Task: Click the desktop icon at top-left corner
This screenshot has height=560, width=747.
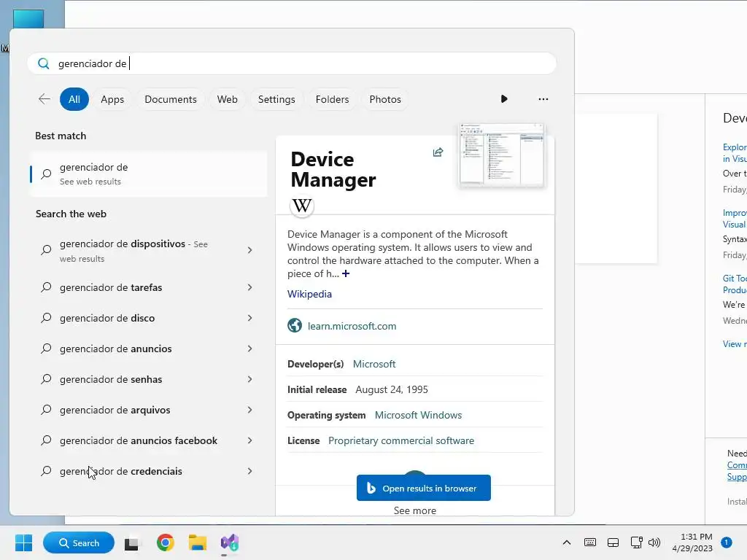Action: click(28, 19)
